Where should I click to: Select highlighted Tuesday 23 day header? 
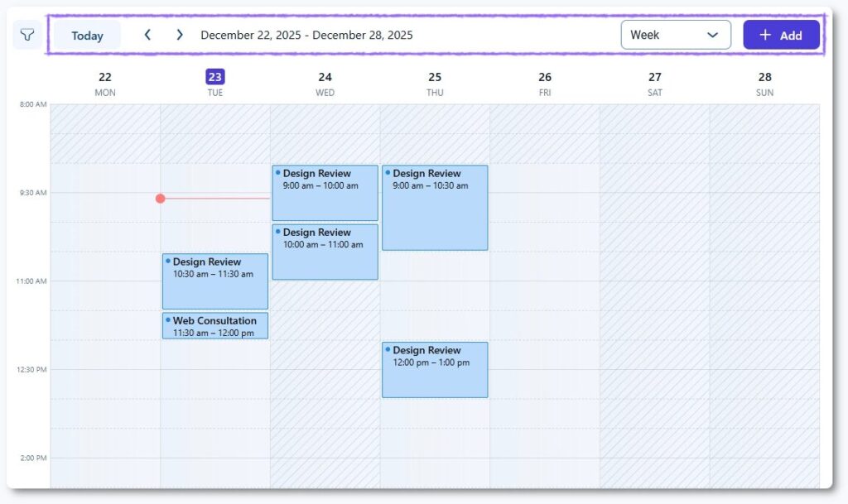(215, 83)
